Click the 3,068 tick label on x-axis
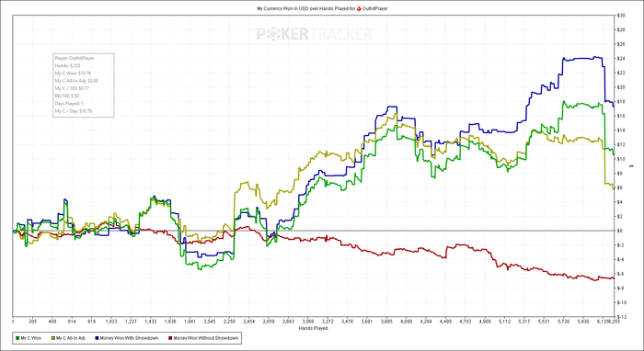Screen dimensions: 644x351 pos(307,322)
